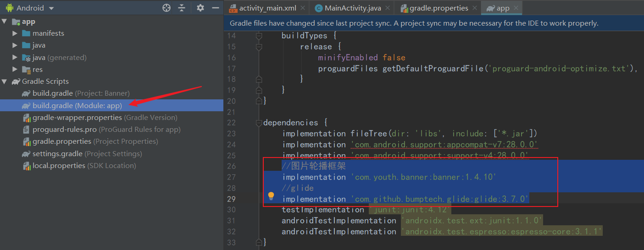Expand the manifests folder
The image size is (644, 250).
15,33
